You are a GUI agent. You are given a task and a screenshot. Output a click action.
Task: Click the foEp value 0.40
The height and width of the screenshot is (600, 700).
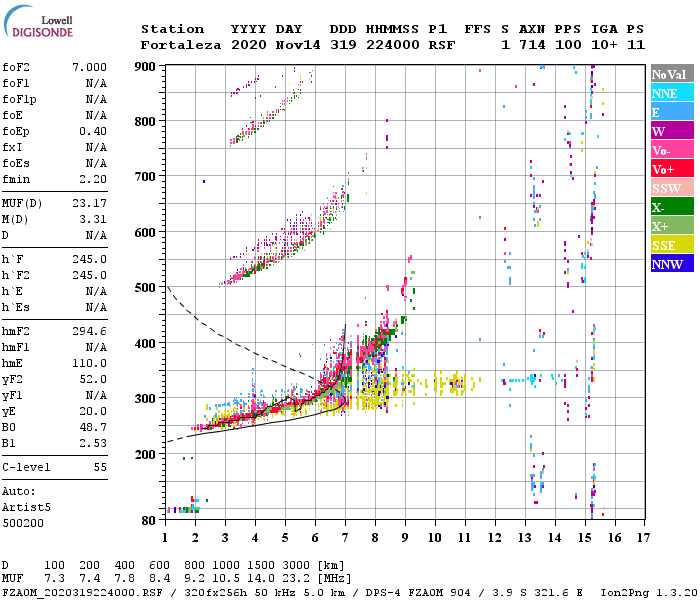pyautogui.click(x=93, y=131)
